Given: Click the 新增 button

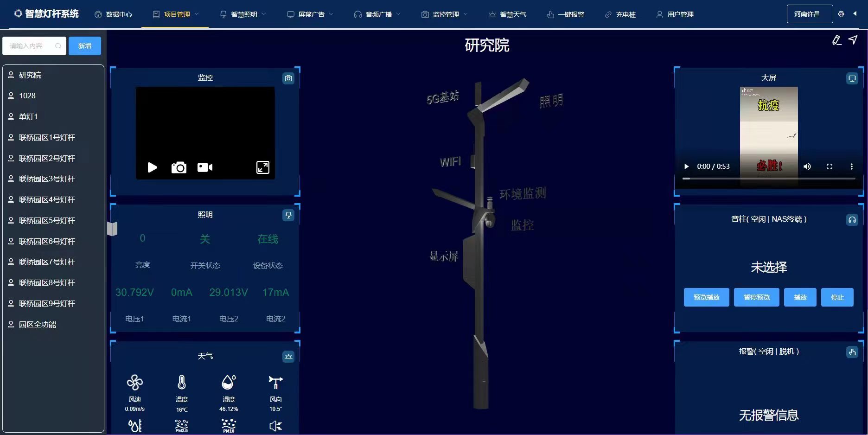Looking at the screenshot, I should [x=84, y=46].
